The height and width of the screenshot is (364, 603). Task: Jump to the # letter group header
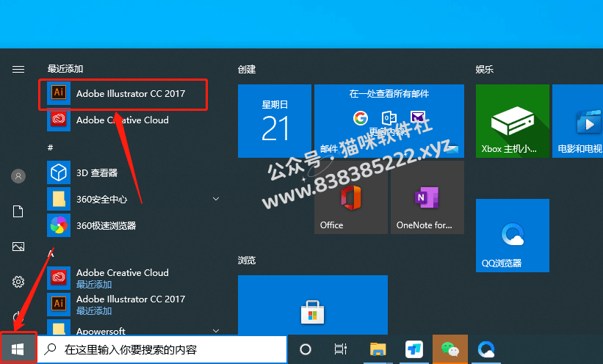coord(51,148)
